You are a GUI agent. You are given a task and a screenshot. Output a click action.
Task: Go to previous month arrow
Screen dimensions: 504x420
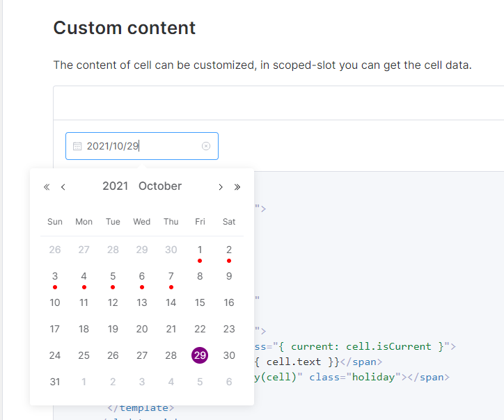coord(63,186)
